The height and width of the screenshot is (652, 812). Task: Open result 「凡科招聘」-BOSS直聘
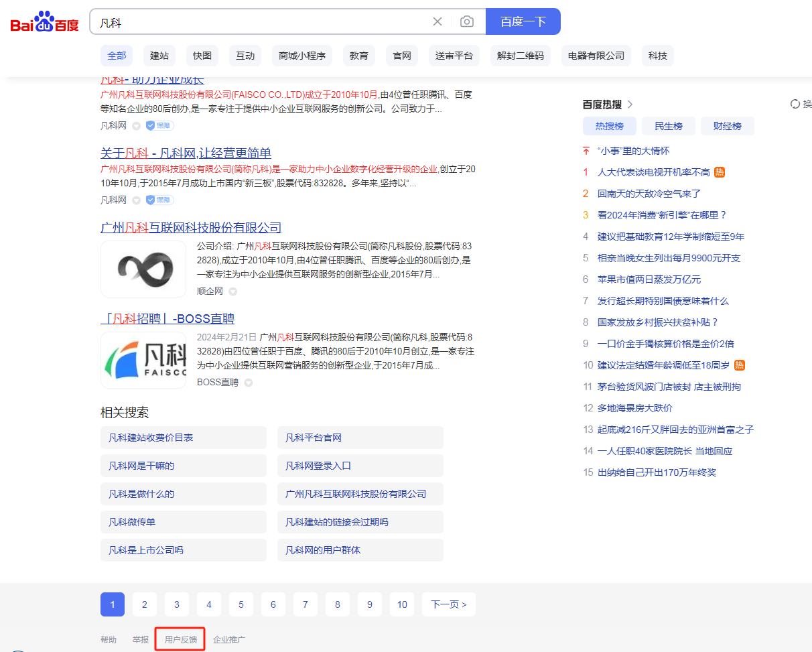click(167, 318)
